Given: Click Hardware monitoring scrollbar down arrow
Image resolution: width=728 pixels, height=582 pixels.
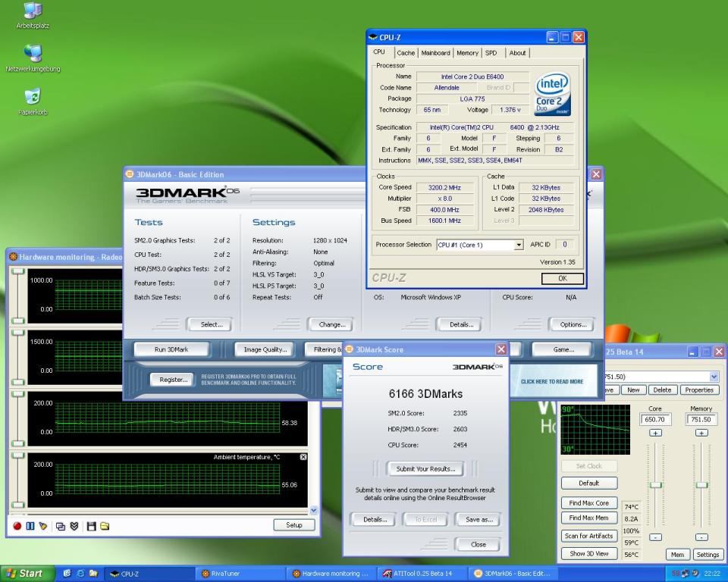Looking at the screenshot, I should [x=313, y=511].
